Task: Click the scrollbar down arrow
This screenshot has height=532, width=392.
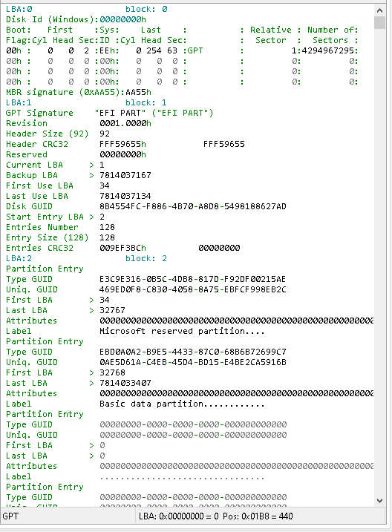Action: coord(380,500)
